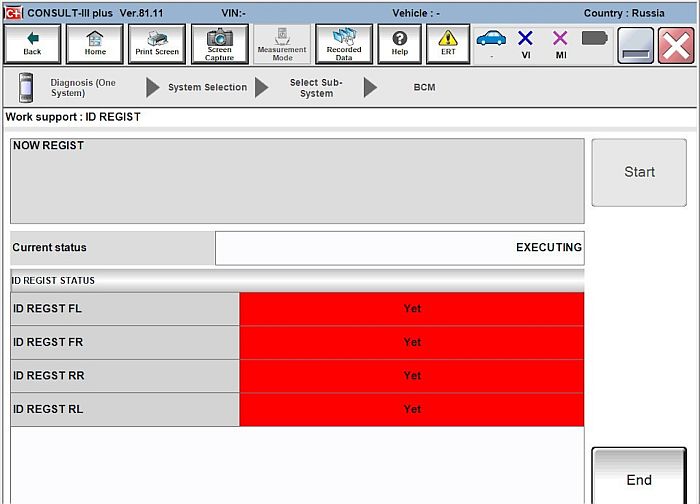Go back using the Back arrow button
The image size is (700, 504).
coord(32,44)
